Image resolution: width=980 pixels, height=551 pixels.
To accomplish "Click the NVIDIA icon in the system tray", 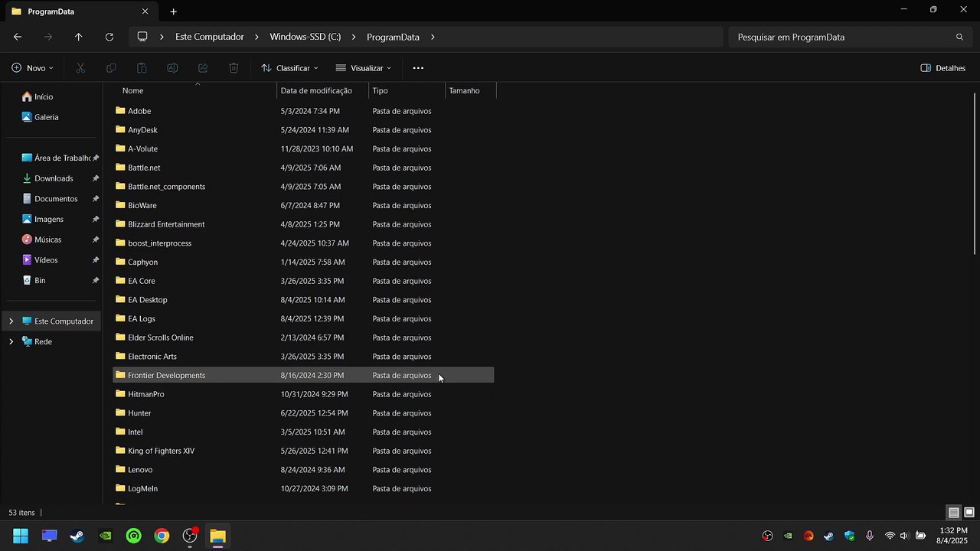I will (788, 536).
